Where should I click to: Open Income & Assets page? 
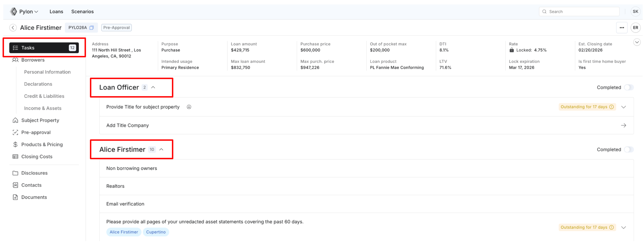[43, 108]
